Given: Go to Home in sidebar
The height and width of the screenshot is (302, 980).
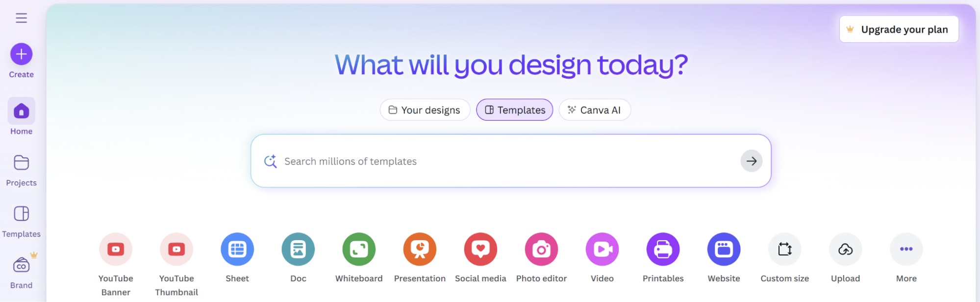Looking at the screenshot, I should (21, 111).
